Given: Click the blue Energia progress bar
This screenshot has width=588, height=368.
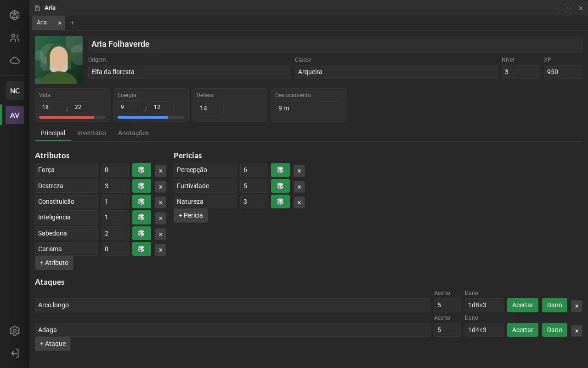Looking at the screenshot, I should point(151,117).
